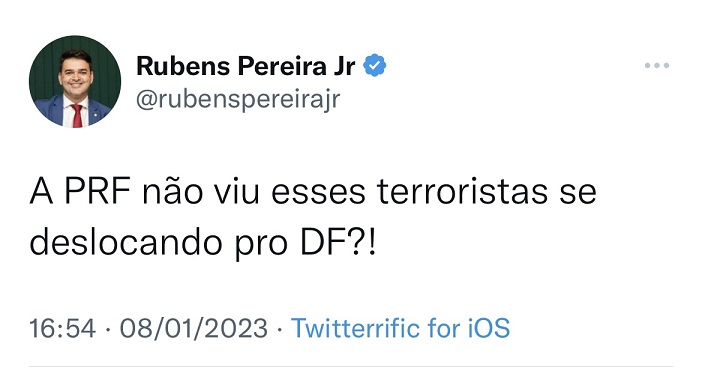702x377 pixels.
Task: Click the text DF?! ending the tweet
Action: [x=338, y=242]
